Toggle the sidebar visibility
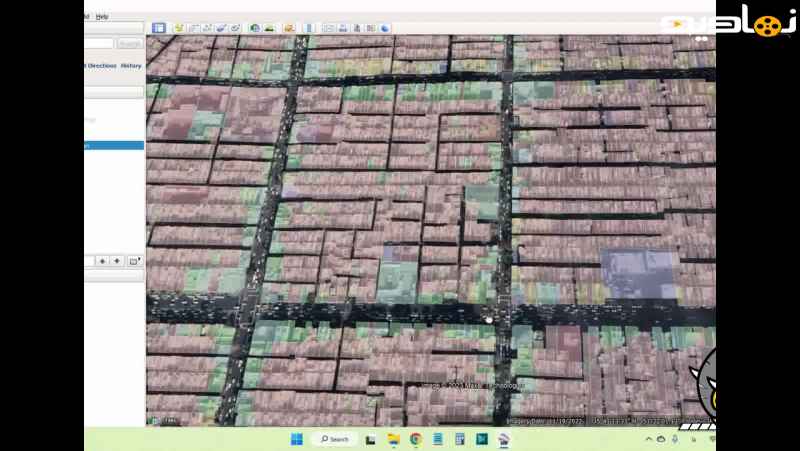Image resolution: width=800 pixels, height=451 pixels. pyautogui.click(x=158, y=28)
